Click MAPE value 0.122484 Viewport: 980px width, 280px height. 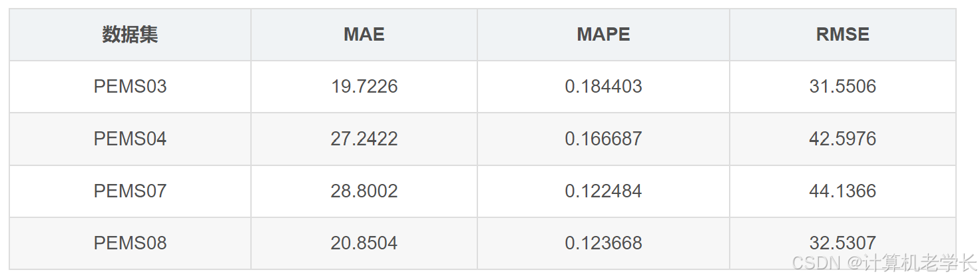click(603, 191)
